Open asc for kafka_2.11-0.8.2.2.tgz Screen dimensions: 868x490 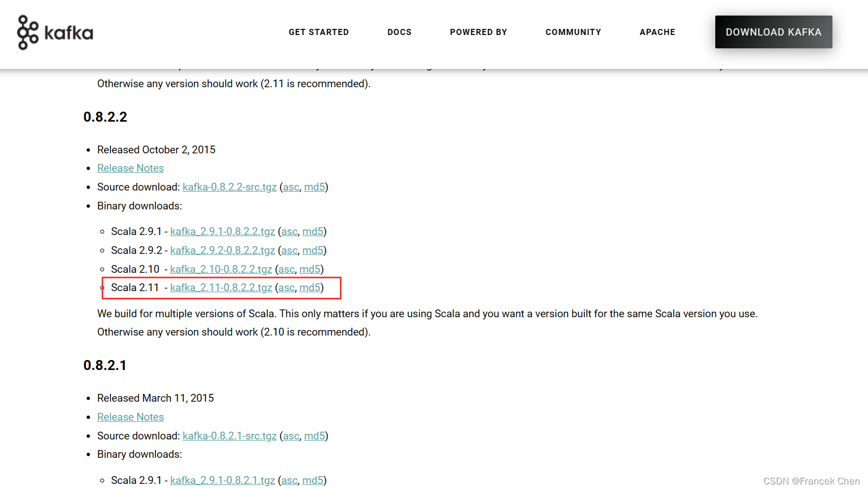(287, 288)
